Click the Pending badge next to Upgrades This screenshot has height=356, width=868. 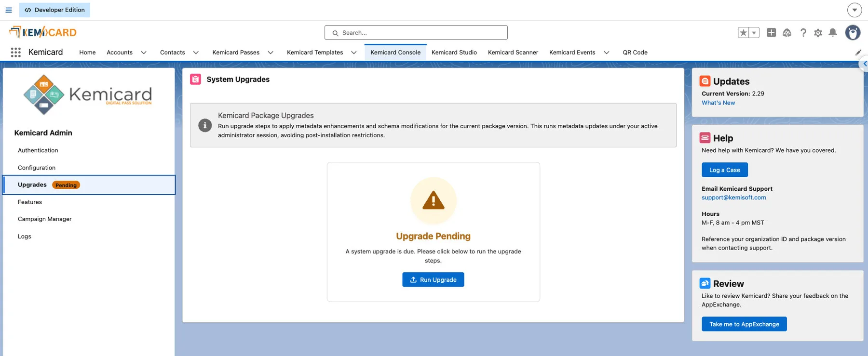[66, 185]
